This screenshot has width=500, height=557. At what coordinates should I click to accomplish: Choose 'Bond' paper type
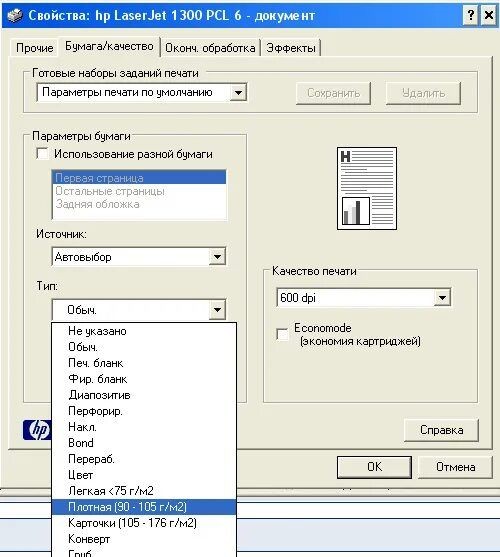[144, 443]
